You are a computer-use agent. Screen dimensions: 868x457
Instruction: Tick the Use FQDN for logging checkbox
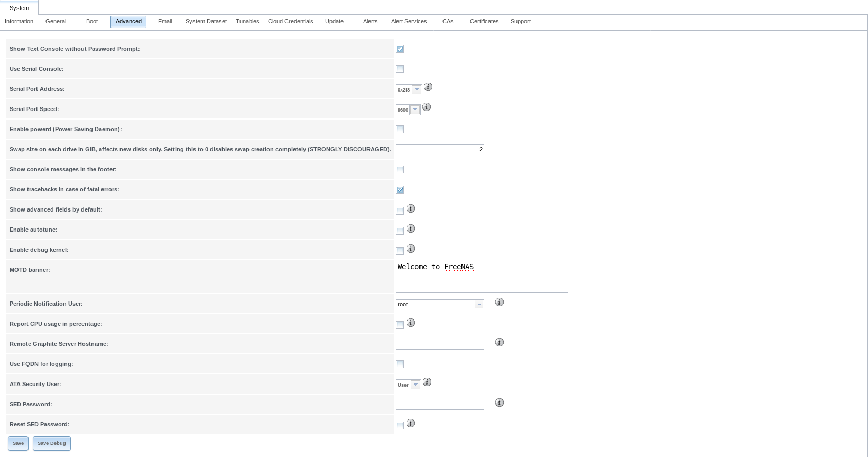tap(400, 364)
